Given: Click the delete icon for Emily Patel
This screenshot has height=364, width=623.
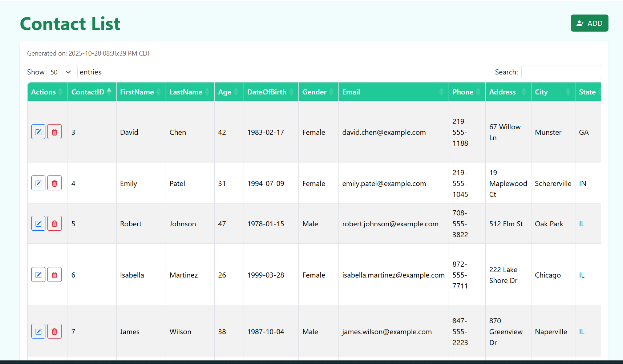Looking at the screenshot, I should [x=54, y=183].
